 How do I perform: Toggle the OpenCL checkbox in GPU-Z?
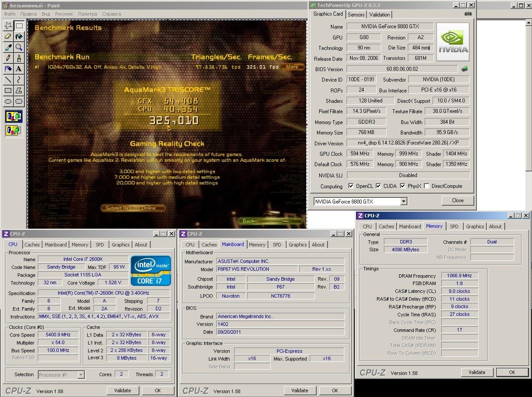tap(351, 186)
